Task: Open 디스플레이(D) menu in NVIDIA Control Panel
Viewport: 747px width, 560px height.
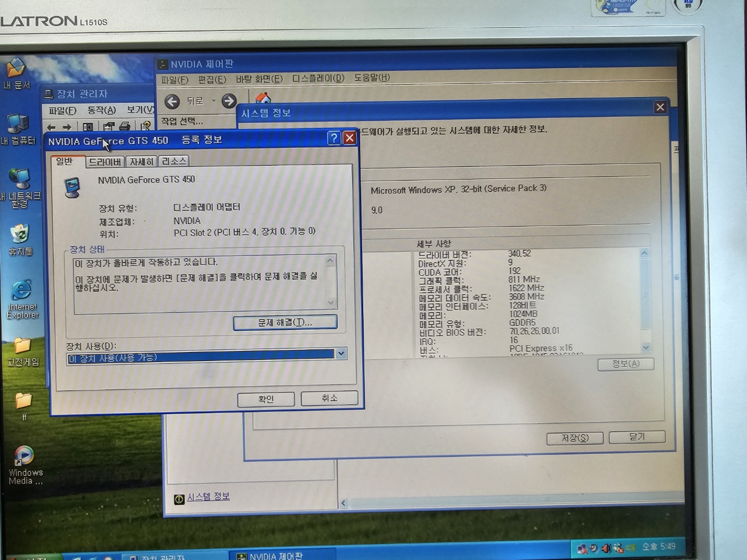Action: (318, 78)
